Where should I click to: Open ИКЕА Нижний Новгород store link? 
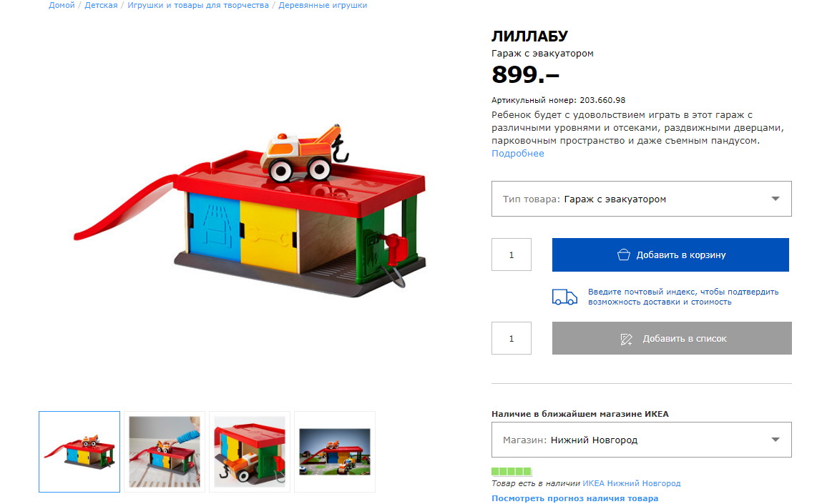[x=632, y=483]
